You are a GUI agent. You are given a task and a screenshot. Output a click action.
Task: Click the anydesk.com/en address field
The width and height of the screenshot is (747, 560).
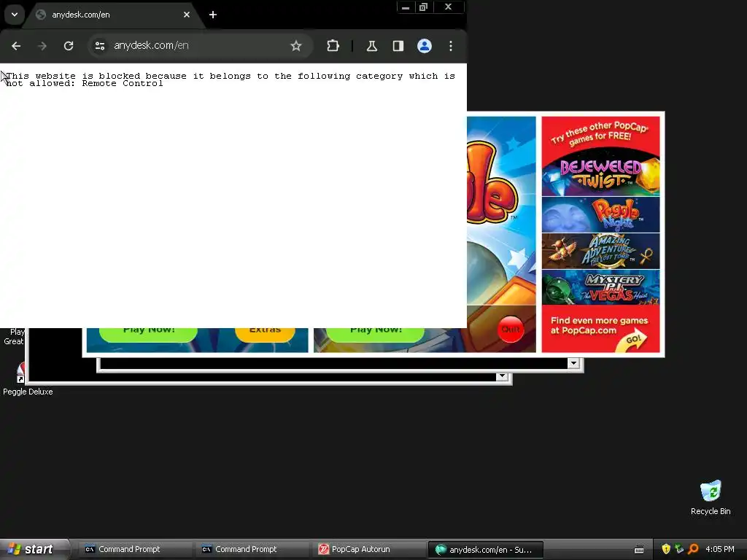(x=199, y=46)
